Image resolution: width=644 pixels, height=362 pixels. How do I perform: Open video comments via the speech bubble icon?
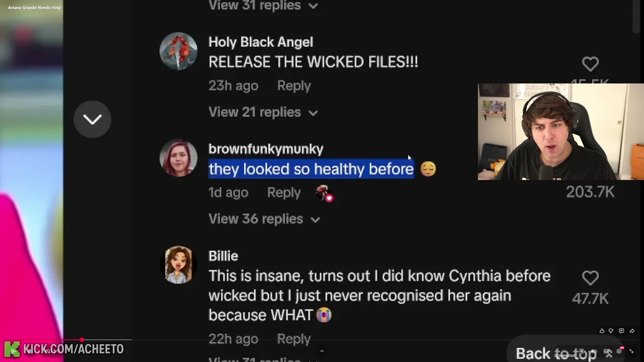point(621,331)
